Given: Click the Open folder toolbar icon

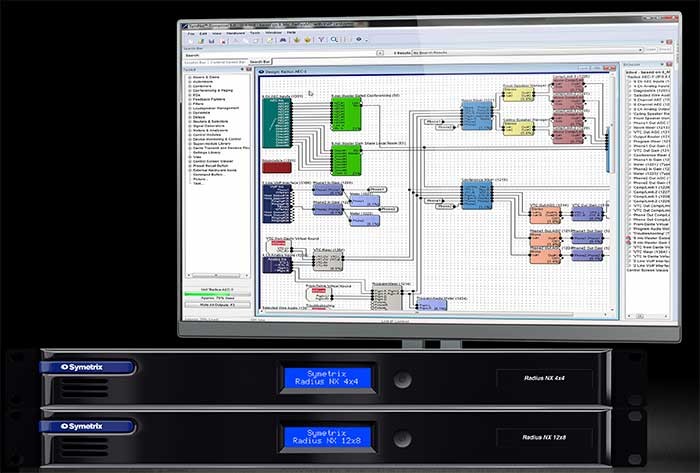Looking at the screenshot, I should [x=201, y=41].
